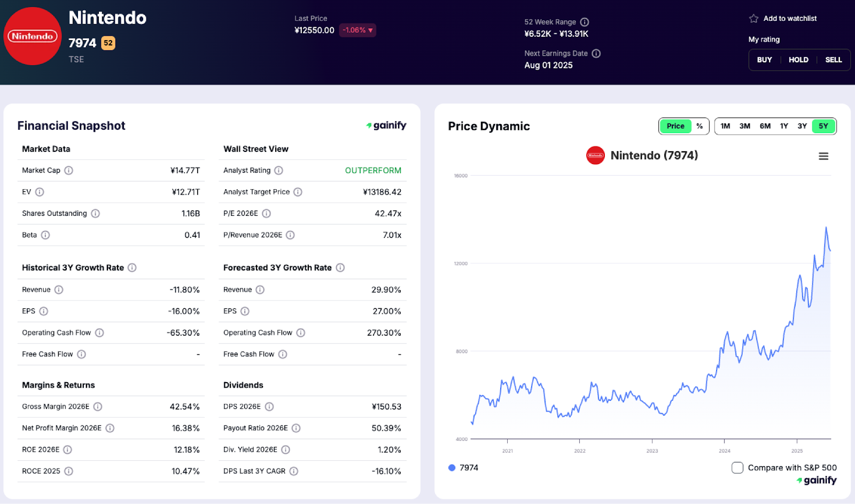
Task: Click Add to watchlist link
Action: click(x=790, y=18)
